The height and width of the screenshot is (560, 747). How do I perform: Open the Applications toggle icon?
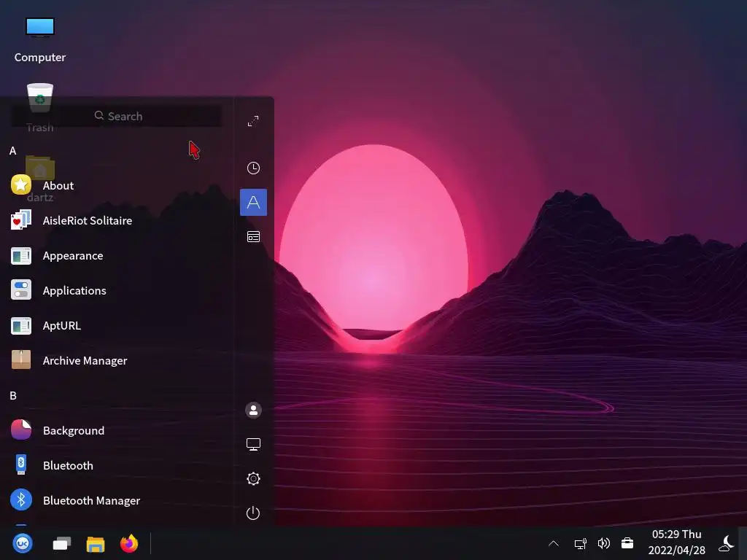coord(21,290)
